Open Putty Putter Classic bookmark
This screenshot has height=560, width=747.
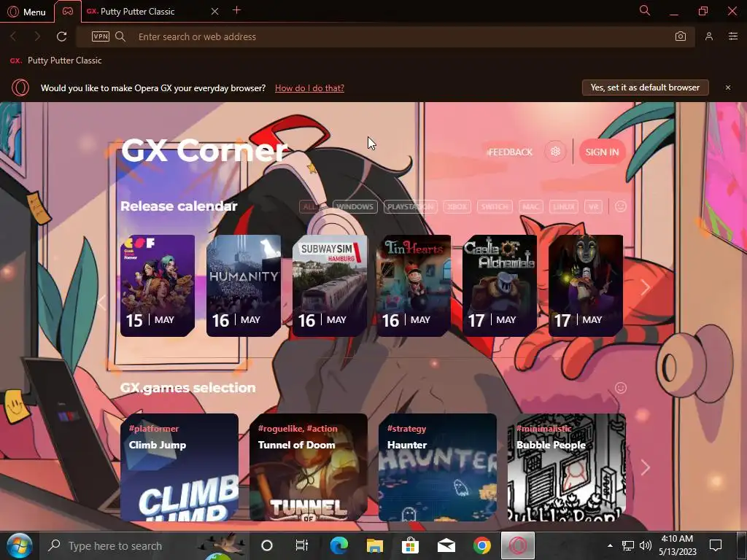pyautogui.click(x=55, y=61)
